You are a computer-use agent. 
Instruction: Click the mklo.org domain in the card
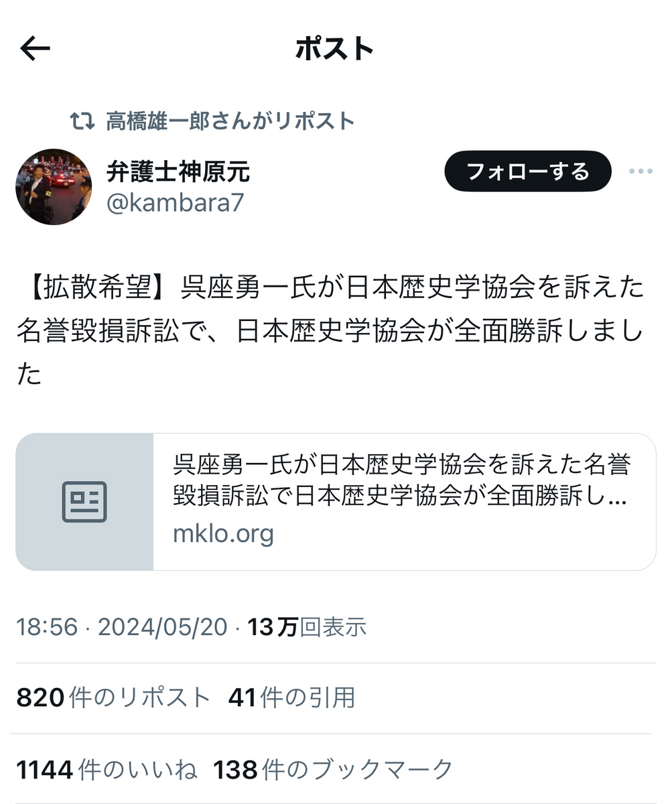224,534
